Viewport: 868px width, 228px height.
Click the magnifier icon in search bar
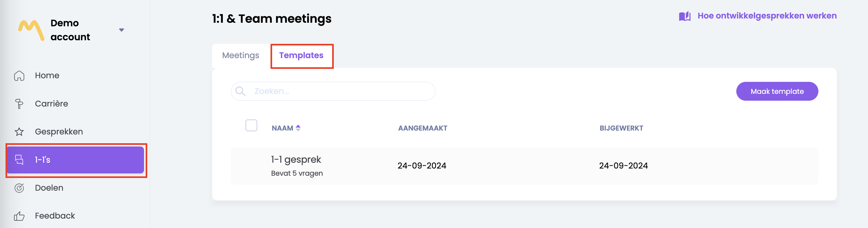[x=240, y=91]
